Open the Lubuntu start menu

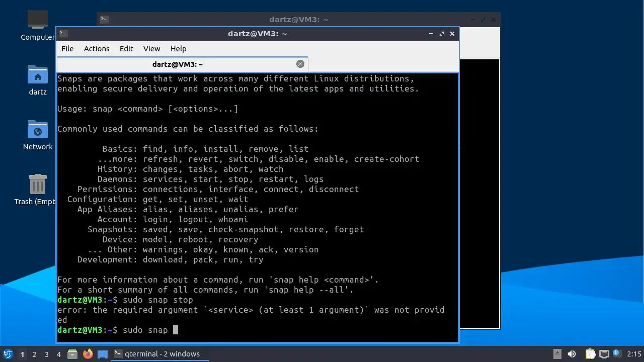[8, 354]
